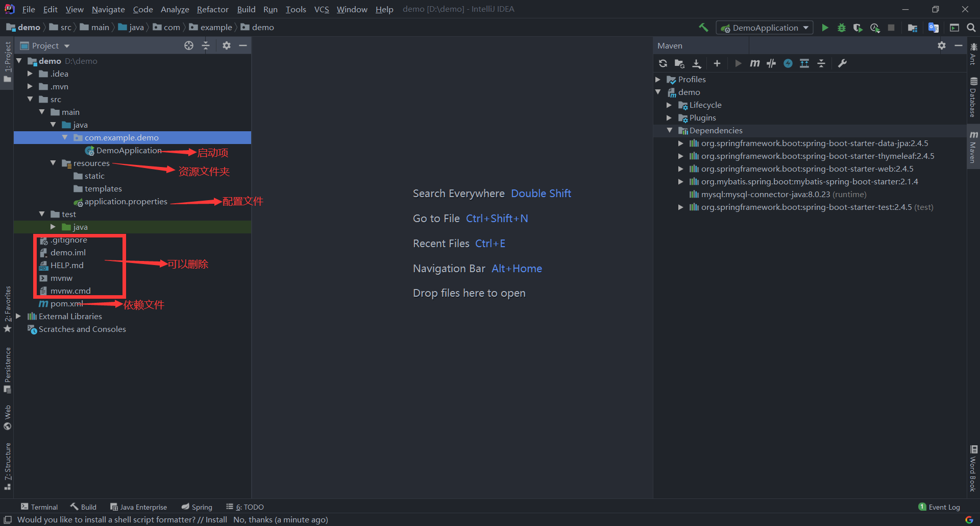Open the Event Log
The image size is (980, 526).
tap(939, 507)
